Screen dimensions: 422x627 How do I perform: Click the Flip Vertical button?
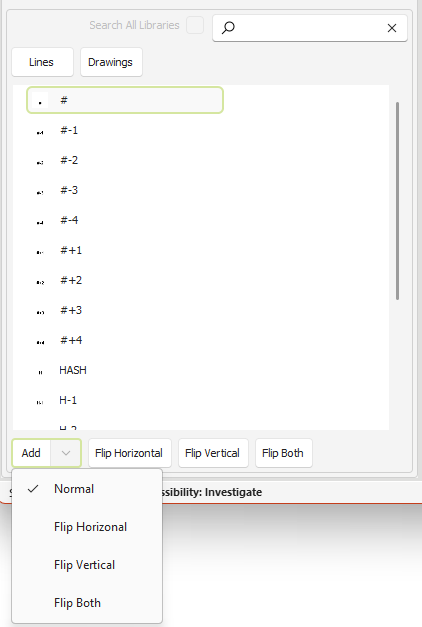tap(213, 453)
